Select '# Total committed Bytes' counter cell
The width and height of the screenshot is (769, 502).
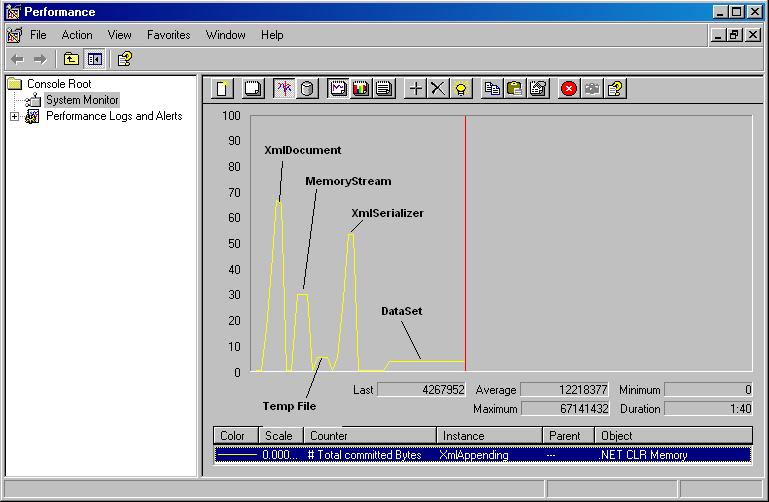(x=364, y=455)
